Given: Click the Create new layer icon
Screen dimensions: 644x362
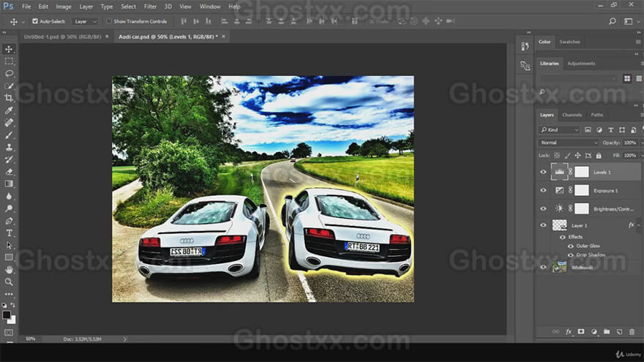Looking at the screenshot, I should (x=619, y=331).
